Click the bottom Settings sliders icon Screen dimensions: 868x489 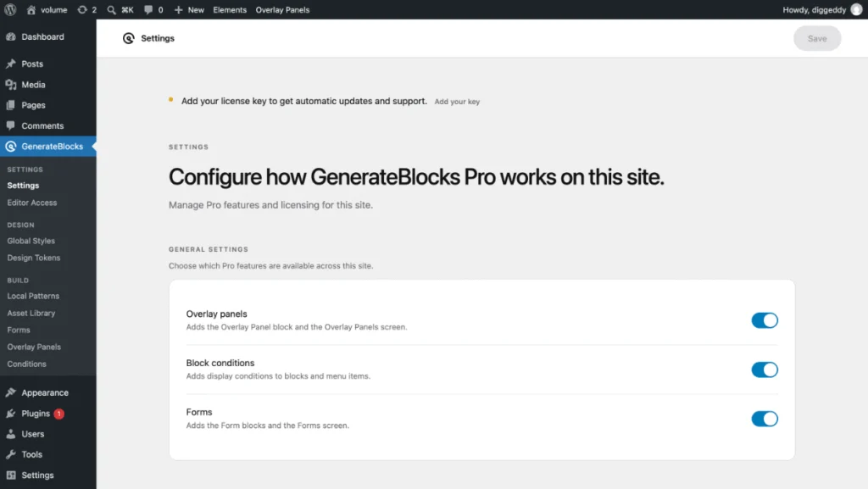11,475
